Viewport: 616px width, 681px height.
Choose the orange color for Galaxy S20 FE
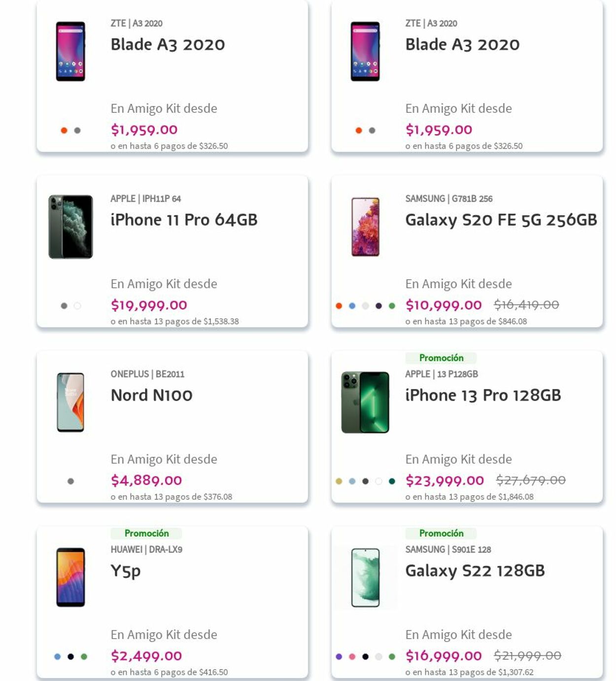pyautogui.click(x=339, y=306)
